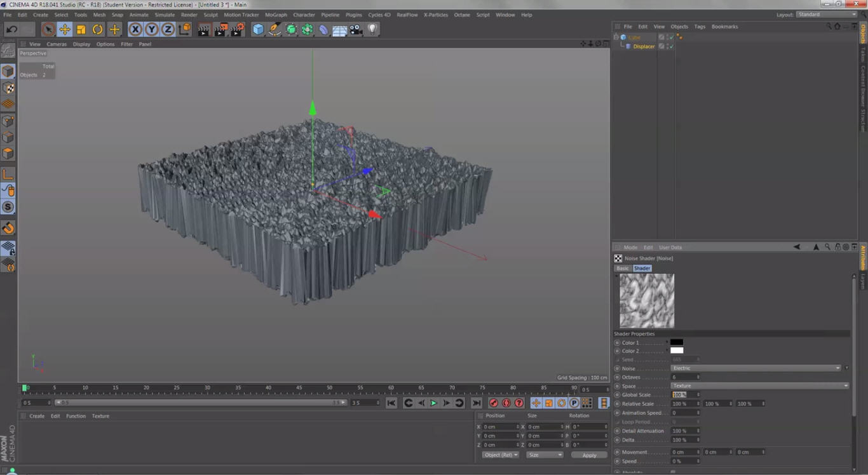The image size is (868, 475).
Task: Toggle the Cube's editor visibility dot
Action: click(x=667, y=36)
